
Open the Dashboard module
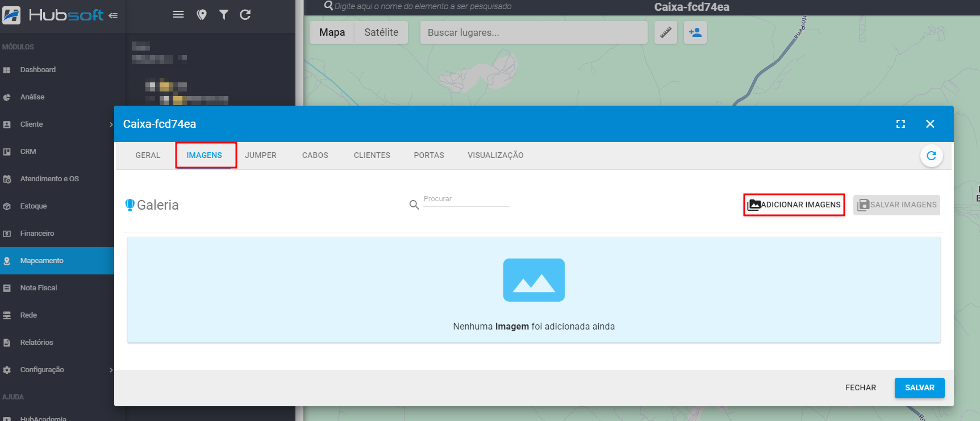[x=57, y=70]
